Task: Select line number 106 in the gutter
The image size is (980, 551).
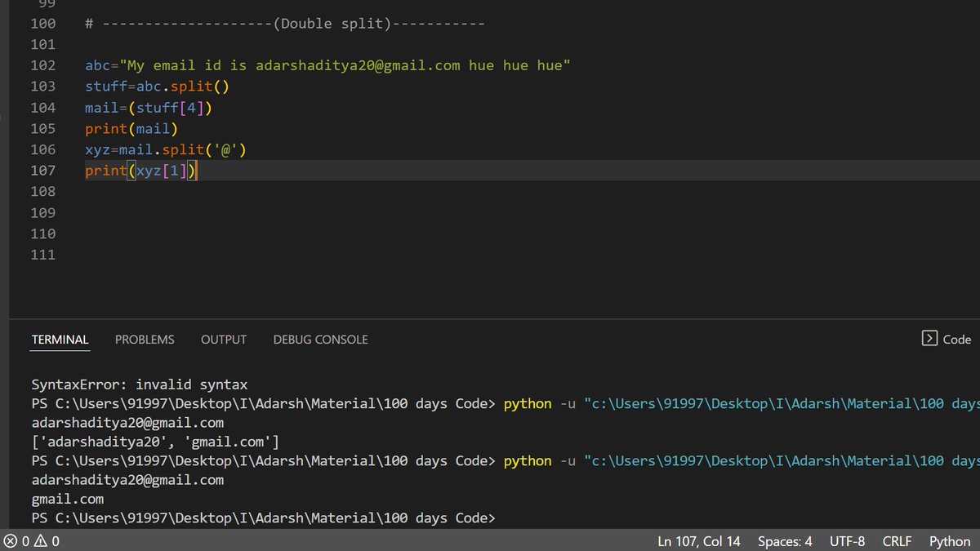Action: tap(42, 149)
